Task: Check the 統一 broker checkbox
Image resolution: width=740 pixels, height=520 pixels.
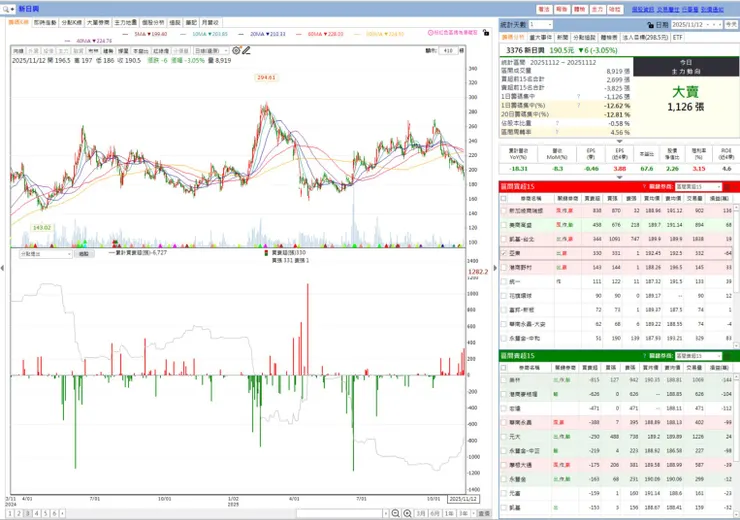Action: (504, 282)
